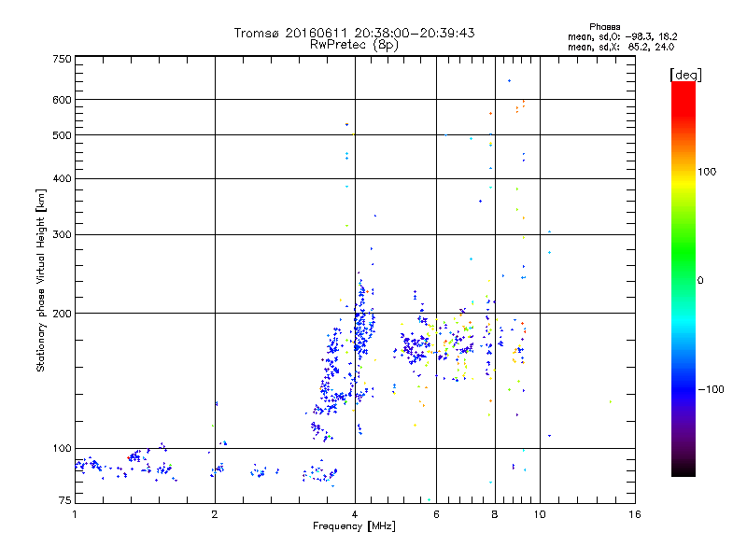747x560 pixels.
Task: Click the 'Frequency [MHz]' axis title
Action: [354, 526]
